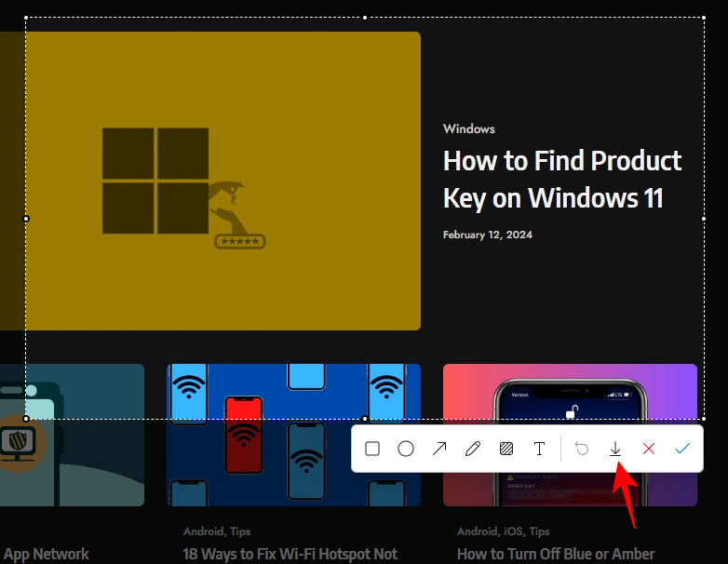Select the text annotation tool
Viewport: 728px width, 564px height.
click(539, 449)
